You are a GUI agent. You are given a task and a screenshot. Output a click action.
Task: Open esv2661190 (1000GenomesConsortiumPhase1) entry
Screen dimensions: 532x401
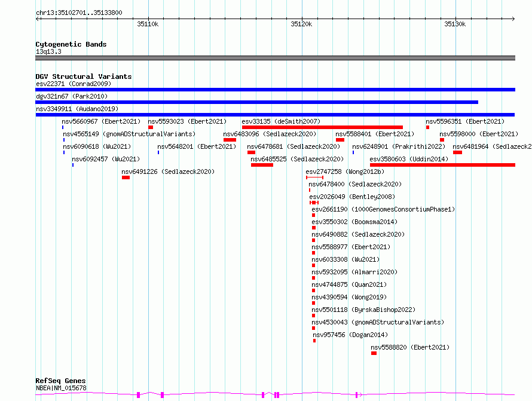383,209
